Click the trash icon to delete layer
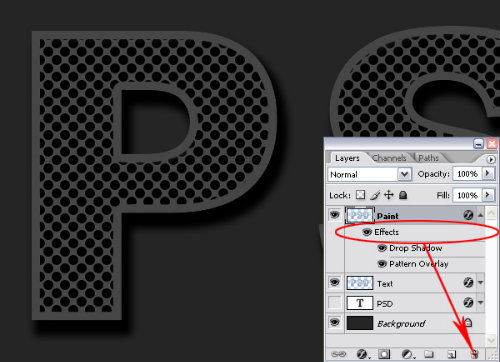 coord(475,354)
